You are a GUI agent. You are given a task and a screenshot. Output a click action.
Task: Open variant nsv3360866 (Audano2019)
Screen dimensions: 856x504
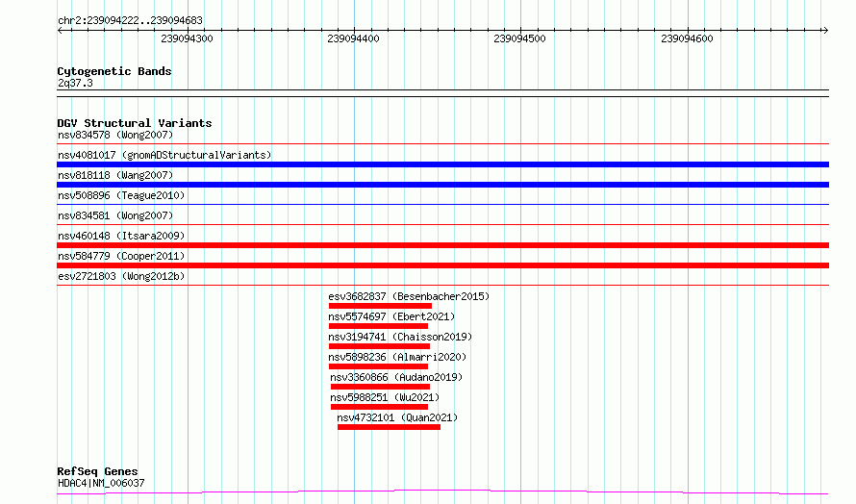click(396, 377)
